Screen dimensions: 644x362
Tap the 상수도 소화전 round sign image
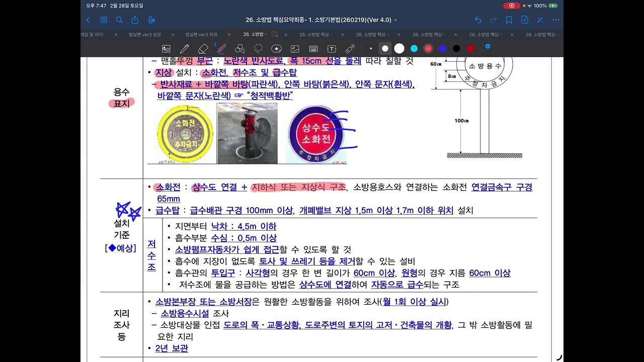point(315,134)
